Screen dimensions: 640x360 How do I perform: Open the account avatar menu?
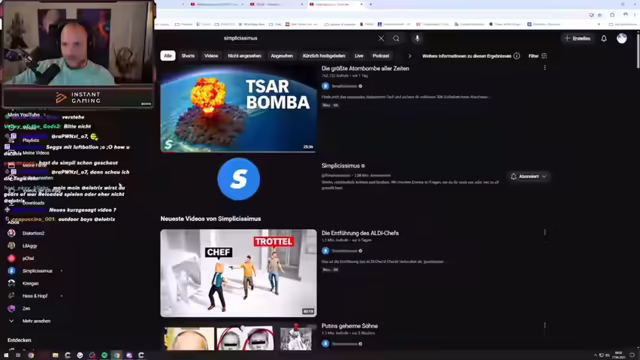622,38
